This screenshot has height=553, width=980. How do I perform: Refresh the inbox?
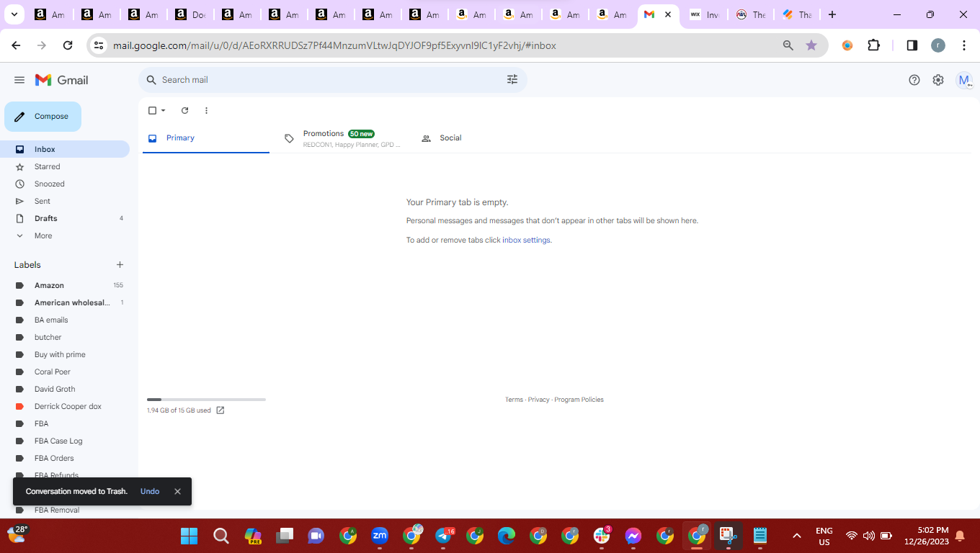(x=184, y=110)
